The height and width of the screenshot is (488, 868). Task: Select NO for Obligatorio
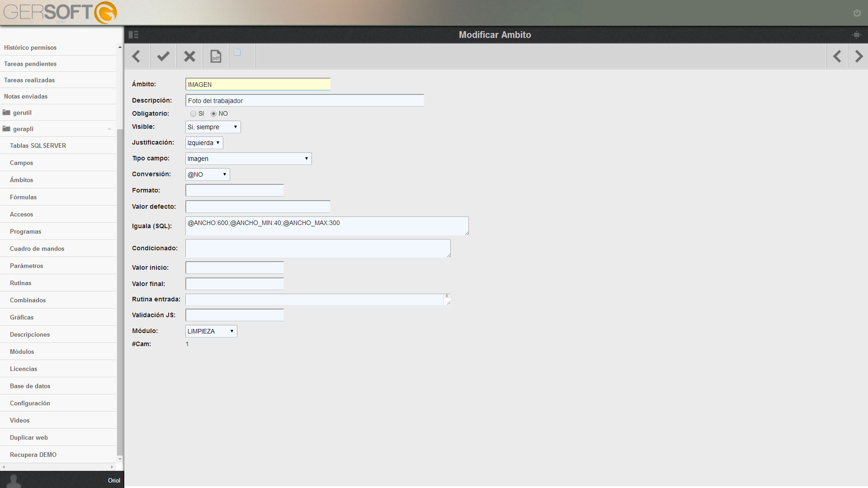[x=213, y=114]
